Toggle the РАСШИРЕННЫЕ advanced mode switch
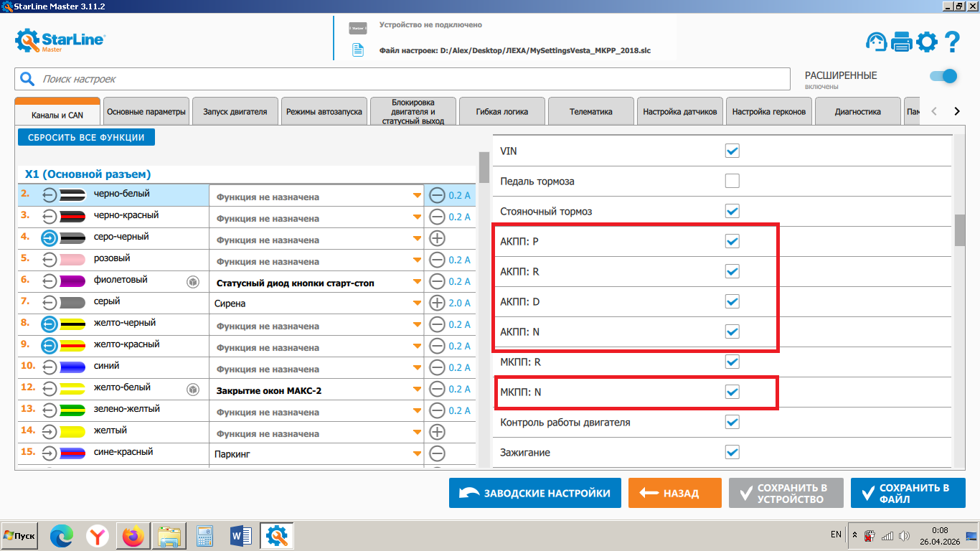 click(943, 77)
